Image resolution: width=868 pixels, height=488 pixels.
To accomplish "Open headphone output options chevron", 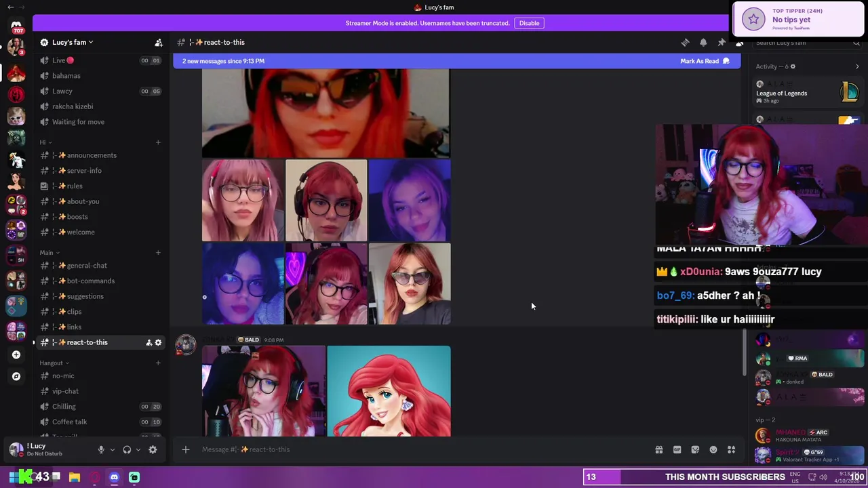I will point(138,449).
